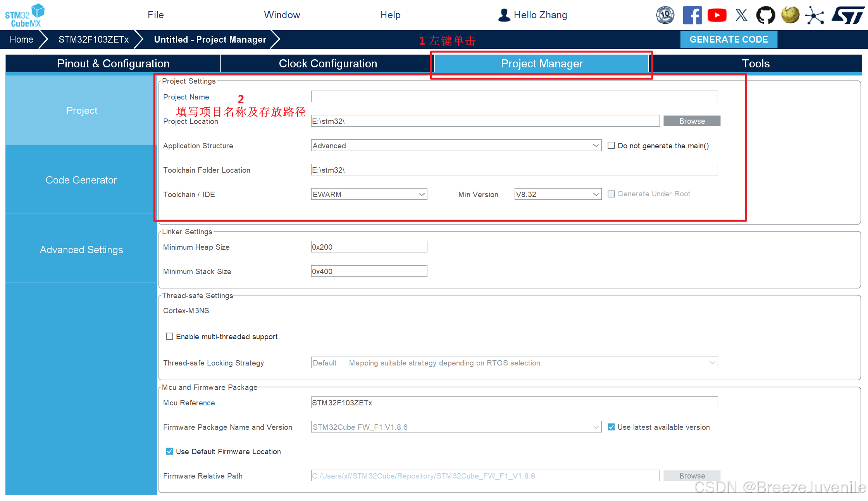868x501 pixels.
Task: Expand the Min Version V8.32 dropdown
Action: point(596,194)
